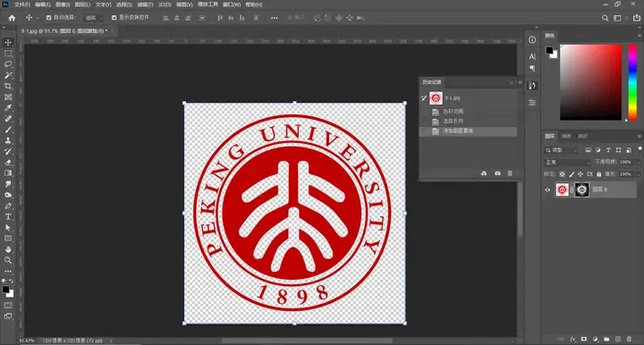Image resolution: width=644 pixels, height=345 pixels.
Task: Toggle Lock All padlock in Layers panel
Action: (598, 174)
